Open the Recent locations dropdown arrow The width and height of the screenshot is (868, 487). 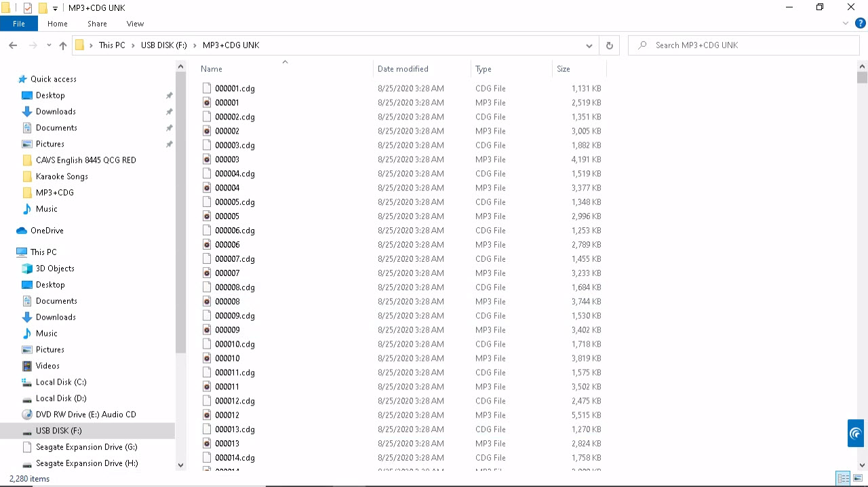(49, 45)
